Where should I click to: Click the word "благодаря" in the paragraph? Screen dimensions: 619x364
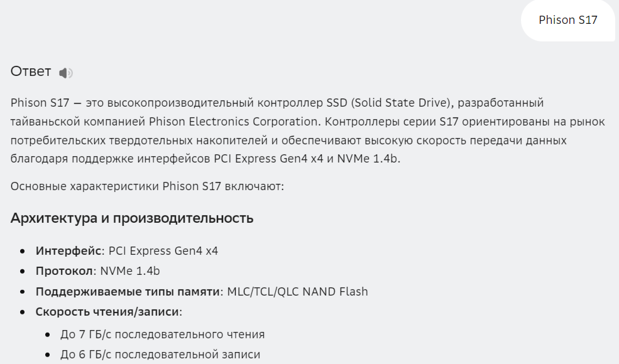click(x=35, y=159)
